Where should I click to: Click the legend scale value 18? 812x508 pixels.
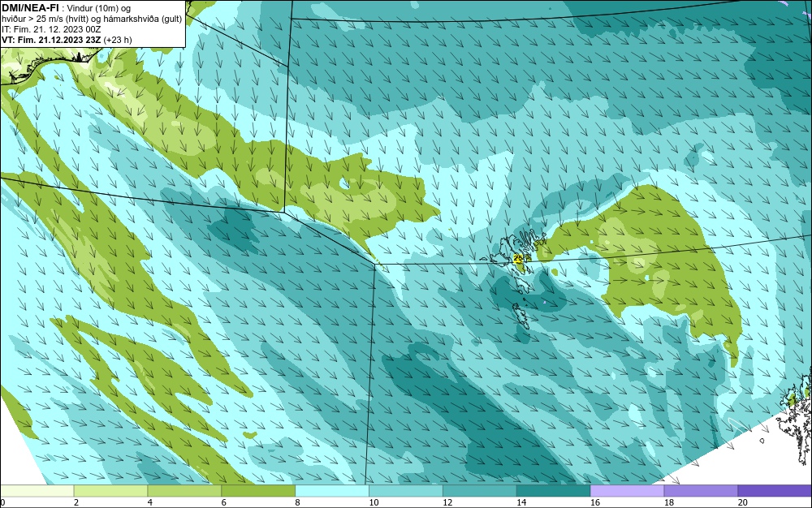[668, 502]
